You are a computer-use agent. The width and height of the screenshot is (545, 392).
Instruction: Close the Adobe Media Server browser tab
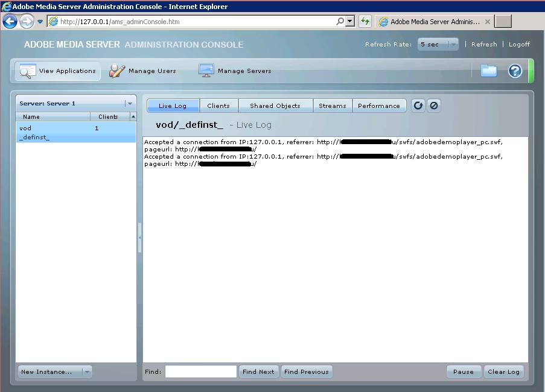pos(487,22)
